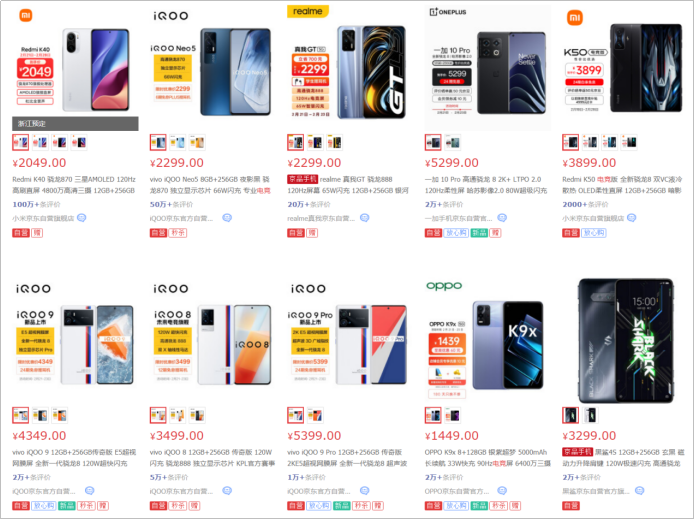Contact the OnePlus 10 Pro seller via chat icon
This screenshot has width=695, height=520.
click(x=502, y=218)
